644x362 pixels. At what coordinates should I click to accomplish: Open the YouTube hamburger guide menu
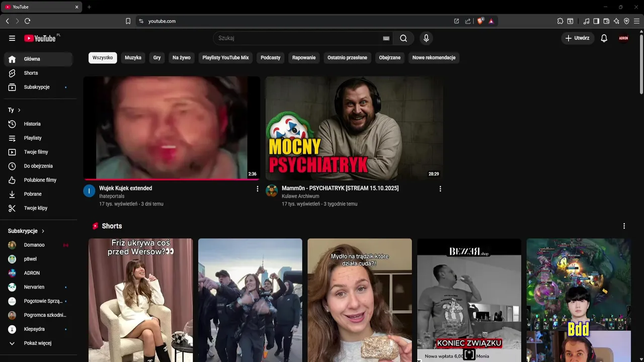(12, 38)
